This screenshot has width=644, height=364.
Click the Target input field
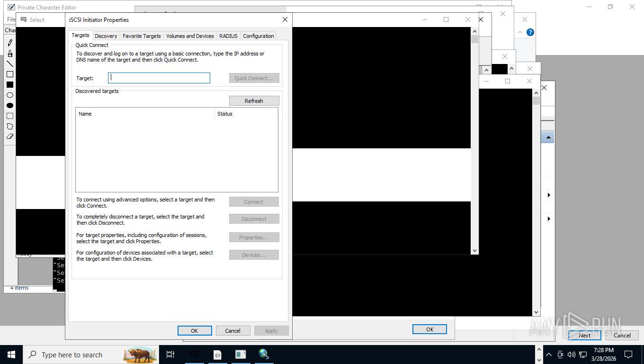(159, 78)
